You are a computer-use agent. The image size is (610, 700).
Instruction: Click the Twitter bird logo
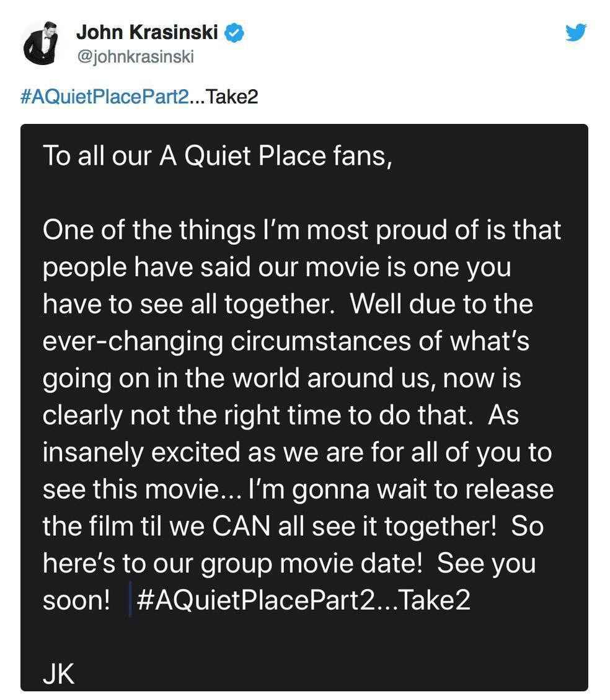[576, 33]
